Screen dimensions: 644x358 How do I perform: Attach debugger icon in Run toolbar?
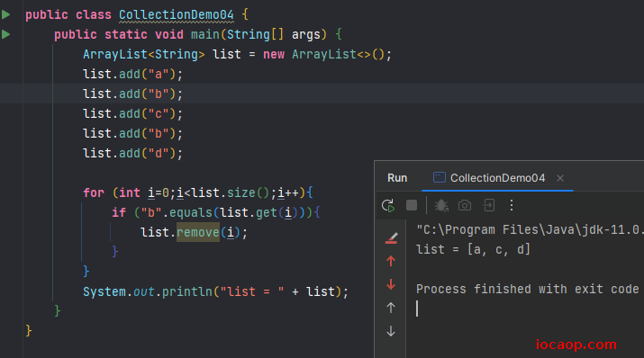441,205
